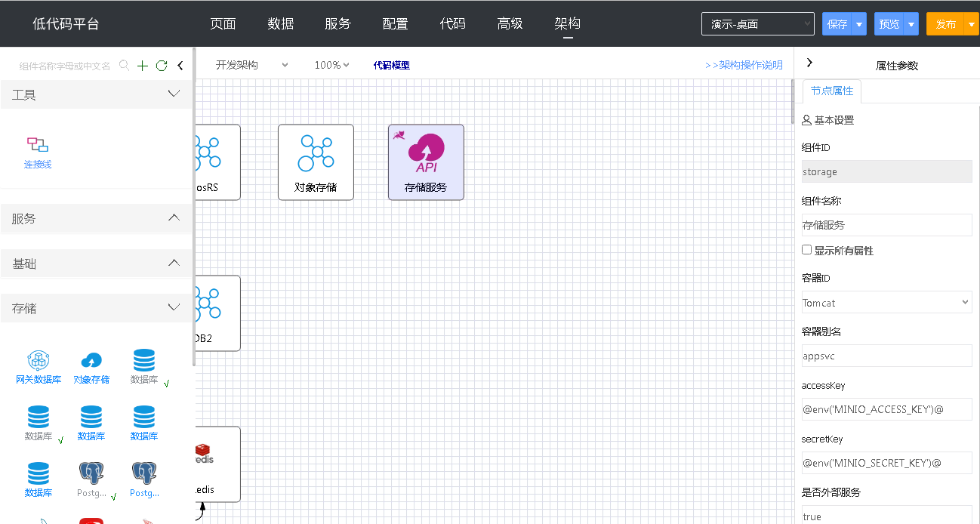
Task: Select the osRS node on canvas
Action: pyautogui.click(x=217, y=162)
